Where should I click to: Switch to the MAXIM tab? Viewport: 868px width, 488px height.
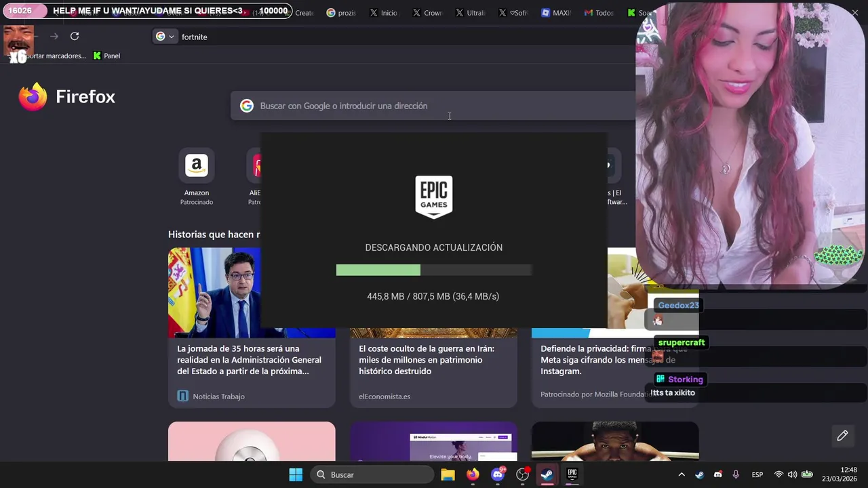(x=556, y=13)
